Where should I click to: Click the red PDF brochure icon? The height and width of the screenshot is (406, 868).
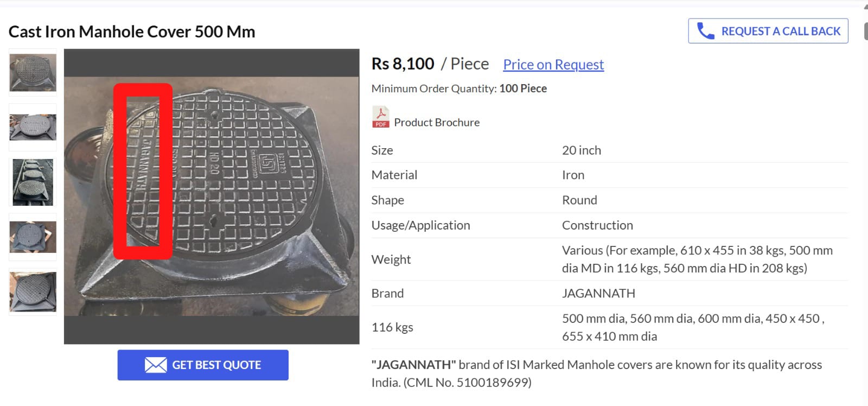[x=380, y=117]
